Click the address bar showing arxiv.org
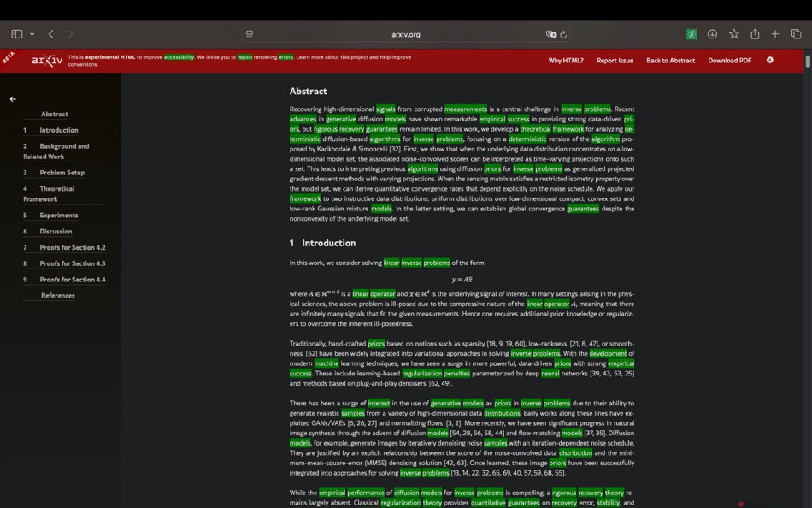Viewport: 812px width, 508px height. coord(406,34)
